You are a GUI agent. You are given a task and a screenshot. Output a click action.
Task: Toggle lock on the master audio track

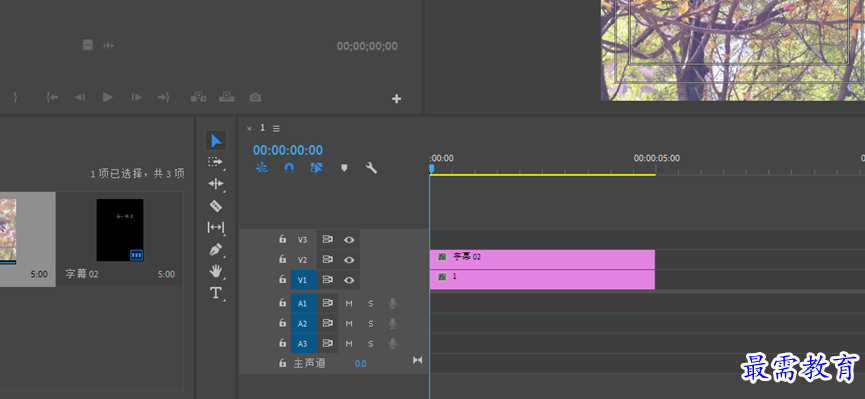click(282, 363)
